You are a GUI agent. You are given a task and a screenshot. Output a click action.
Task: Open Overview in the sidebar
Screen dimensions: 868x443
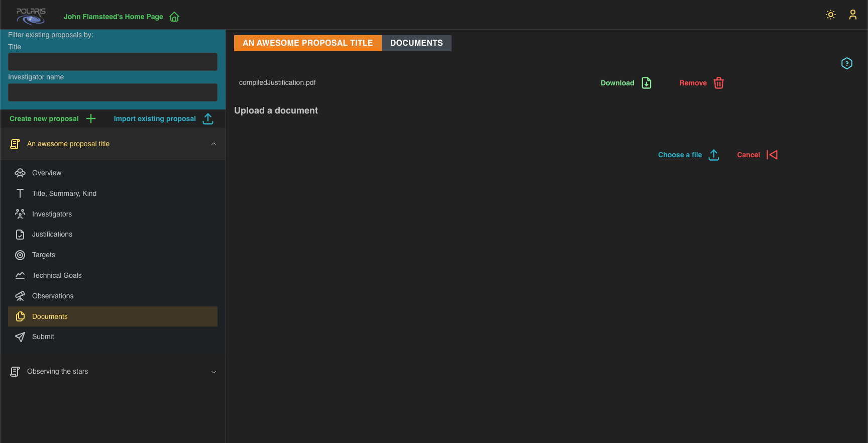[x=113, y=173]
